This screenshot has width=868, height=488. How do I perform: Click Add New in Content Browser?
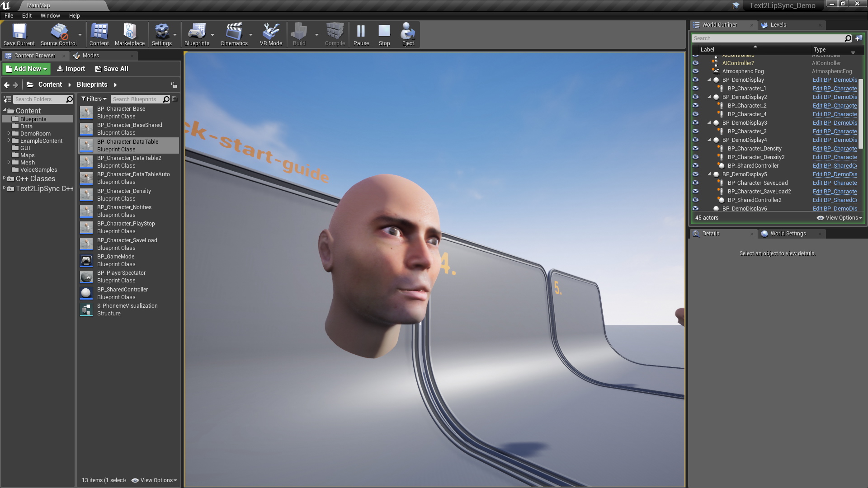(x=26, y=69)
